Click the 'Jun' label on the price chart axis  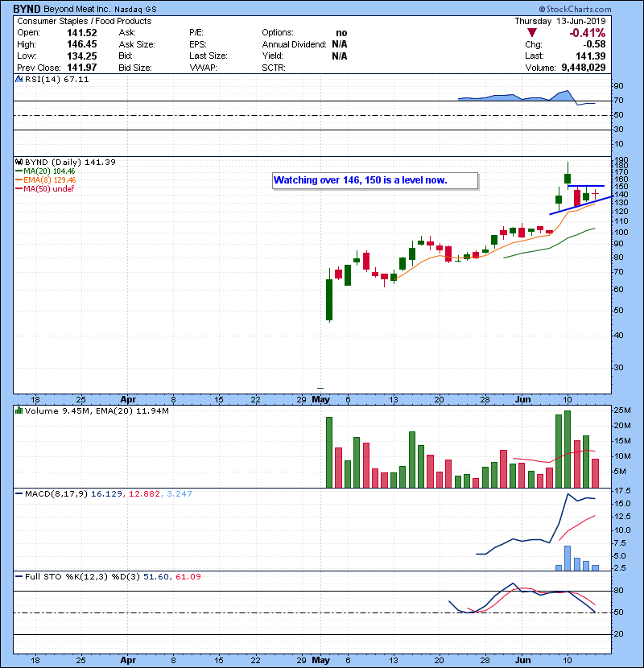click(522, 400)
